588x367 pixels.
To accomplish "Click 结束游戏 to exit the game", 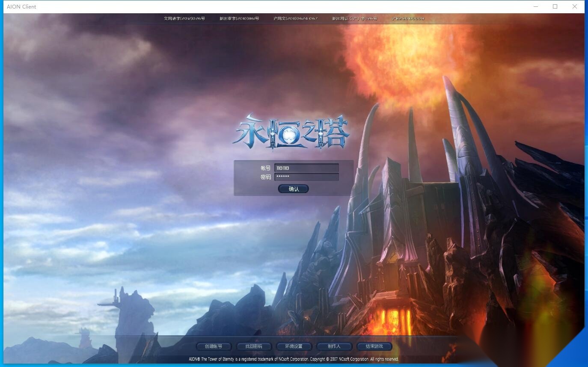I will (374, 346).
